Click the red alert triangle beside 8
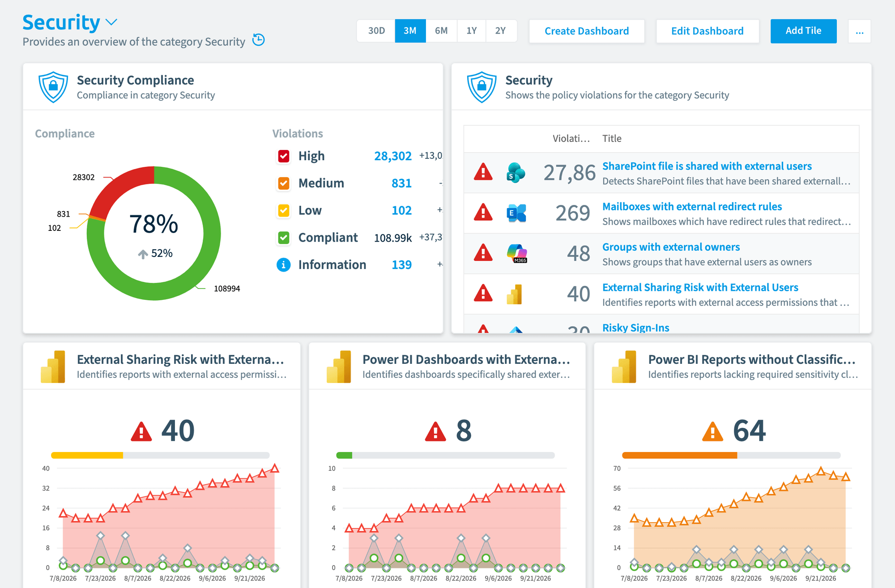 435,432
